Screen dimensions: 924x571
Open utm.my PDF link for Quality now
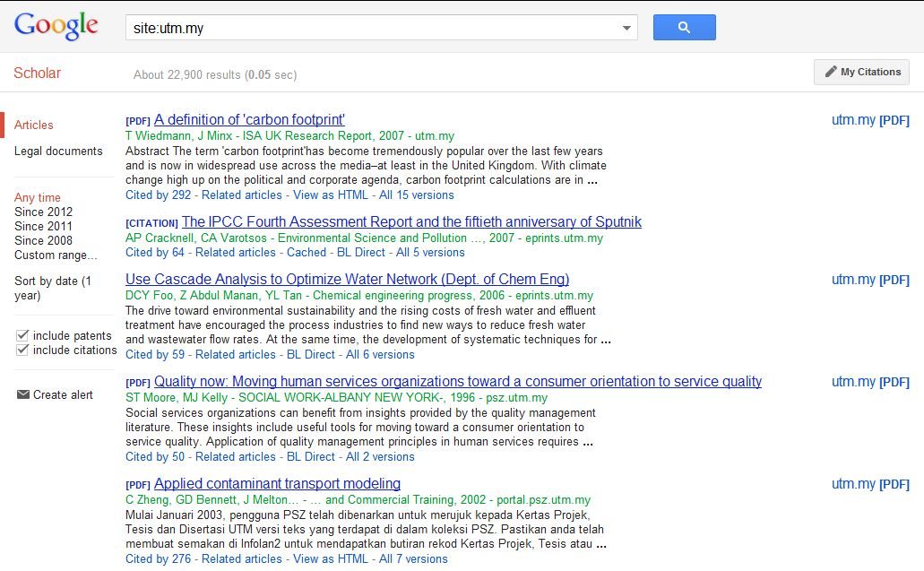pos(870,382)
